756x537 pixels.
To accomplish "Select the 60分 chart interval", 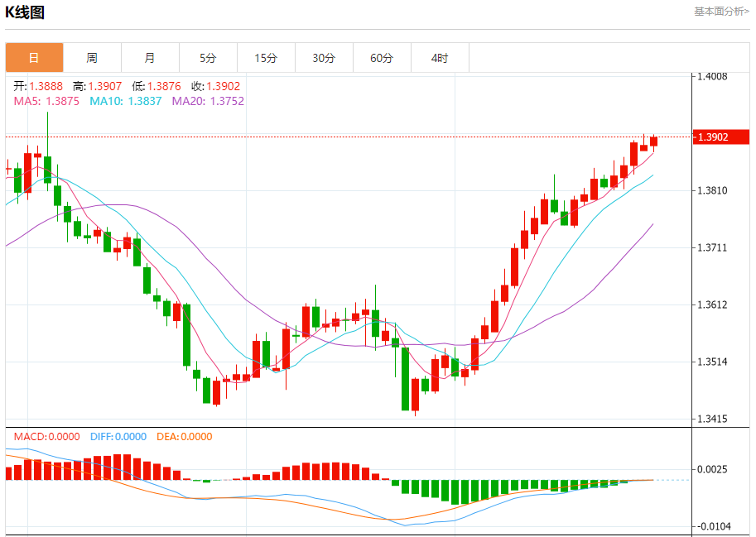I will point(382,58).
